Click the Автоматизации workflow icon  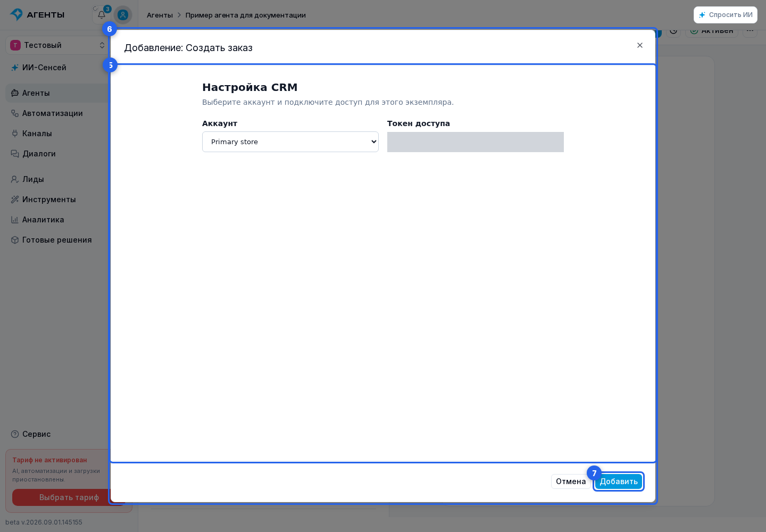pos(15,113)
